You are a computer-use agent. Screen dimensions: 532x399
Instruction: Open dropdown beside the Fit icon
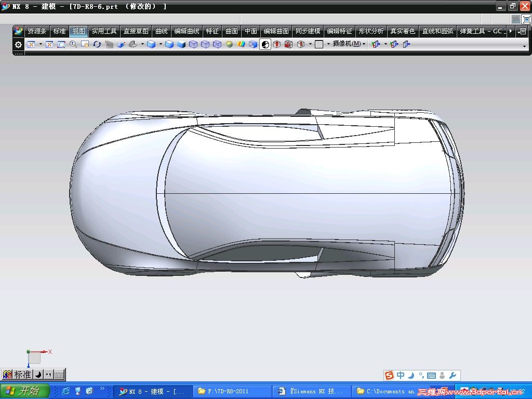[41, 45]
